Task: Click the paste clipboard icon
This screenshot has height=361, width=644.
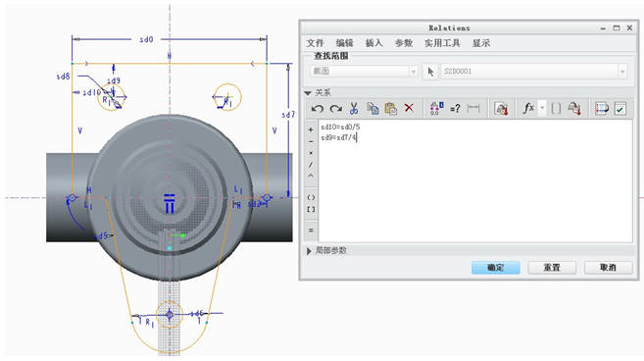Action: [x=391, y=109]
